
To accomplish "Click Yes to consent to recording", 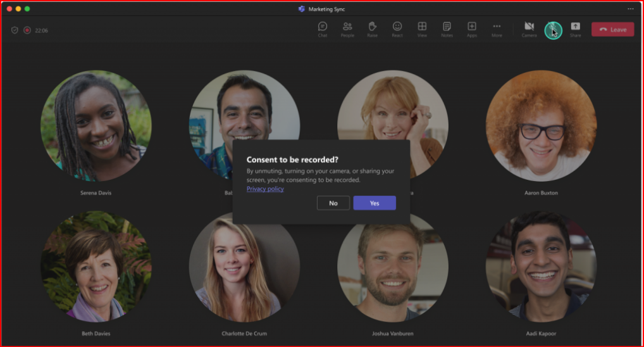I will (x=374, y=203).
